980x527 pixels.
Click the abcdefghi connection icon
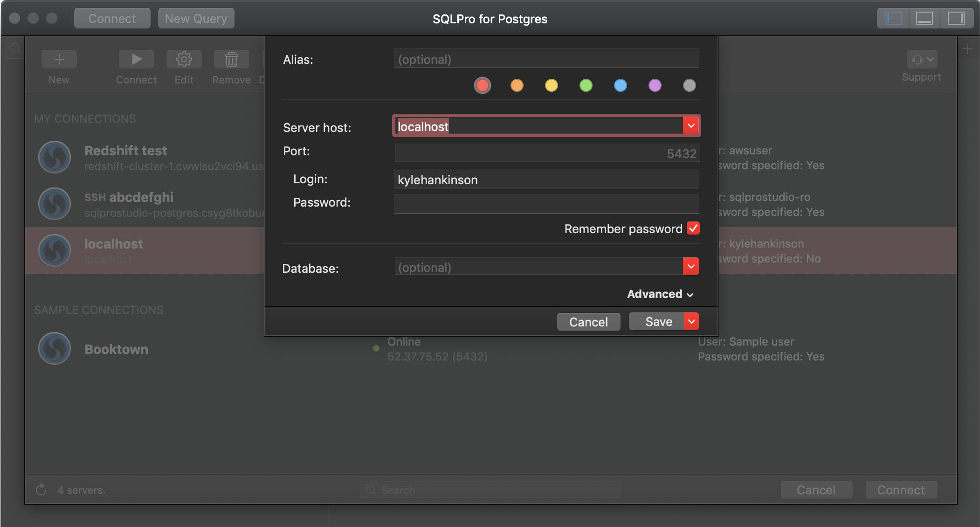[x=55, y=204]
